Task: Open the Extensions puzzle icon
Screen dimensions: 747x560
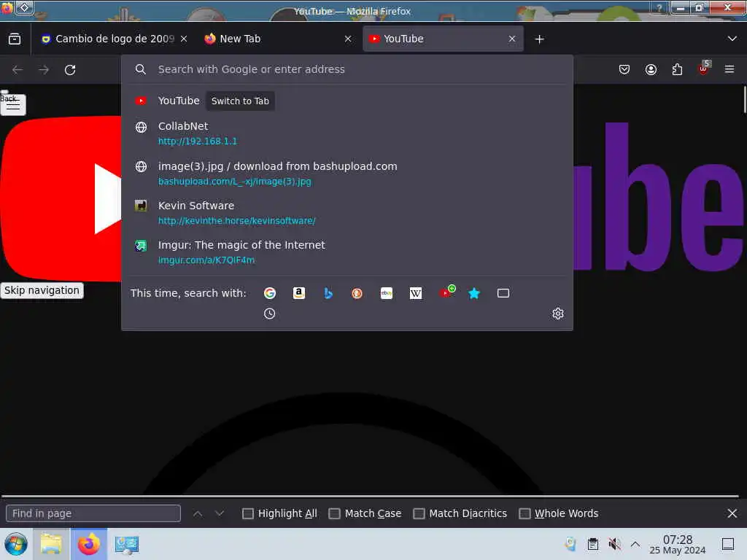Action: point(677,69)
